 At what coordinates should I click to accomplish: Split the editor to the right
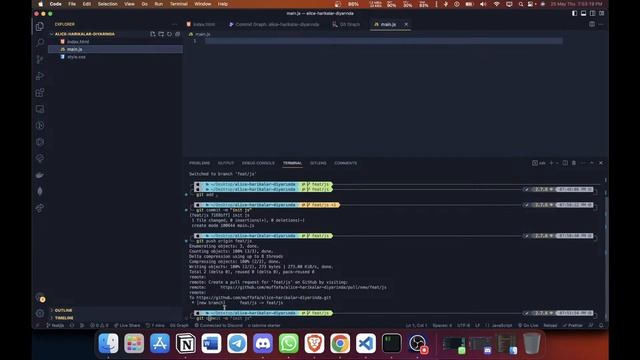point(592,24)
